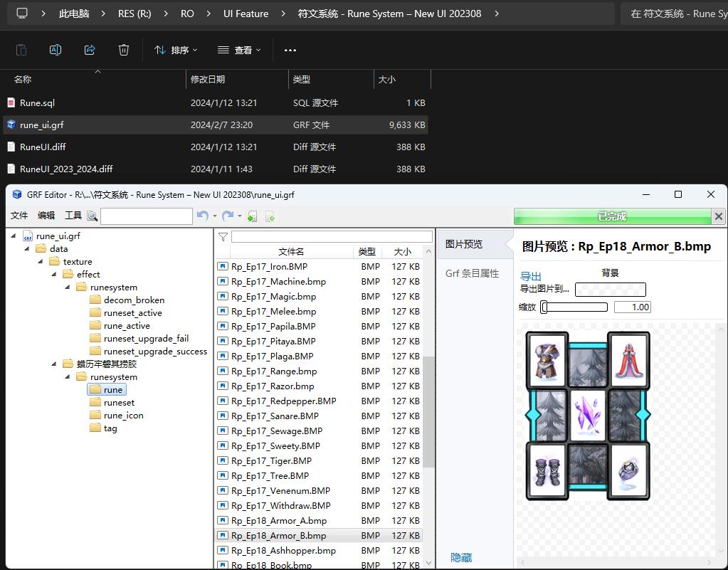
Task: Click the 背景 background color swatch
Action: point(610,289)
